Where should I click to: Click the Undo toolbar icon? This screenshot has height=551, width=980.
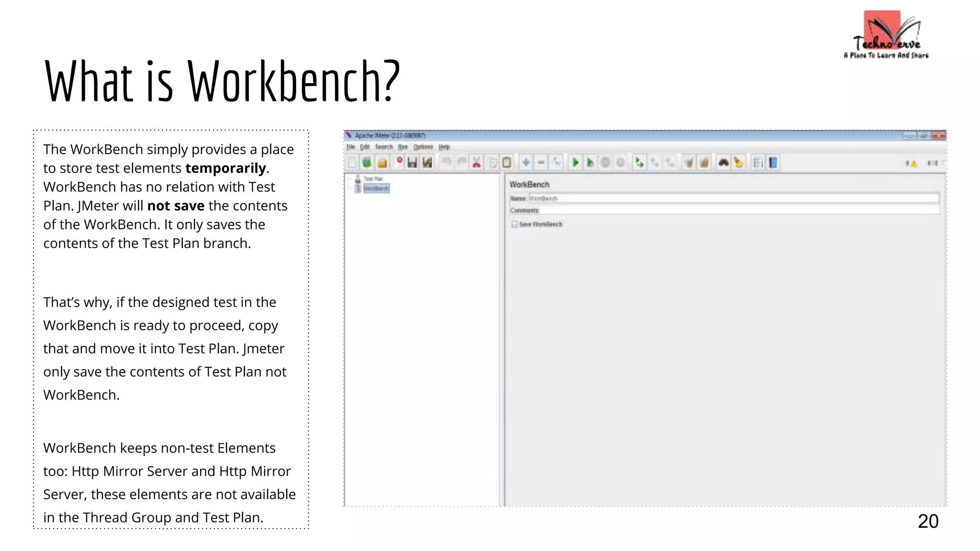[446, 163]
